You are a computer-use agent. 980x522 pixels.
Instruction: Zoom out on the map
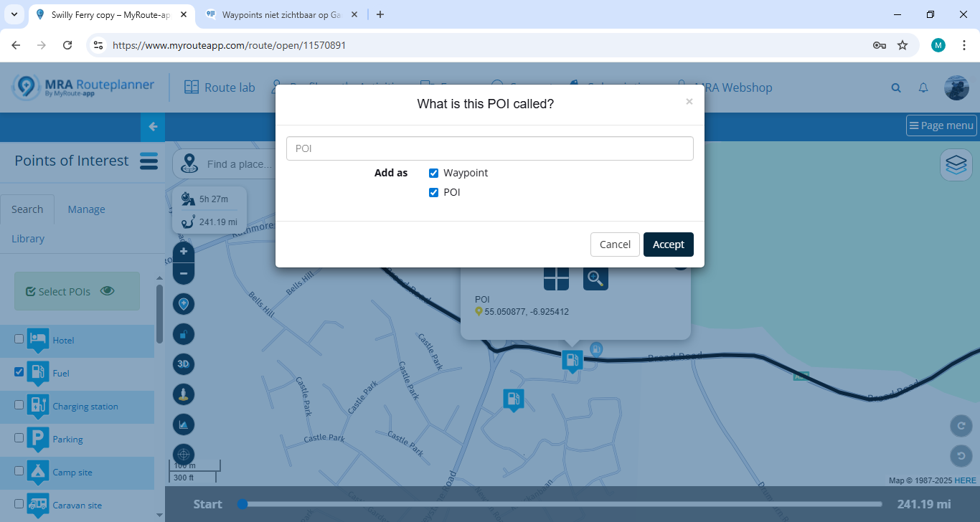[184, 273]
